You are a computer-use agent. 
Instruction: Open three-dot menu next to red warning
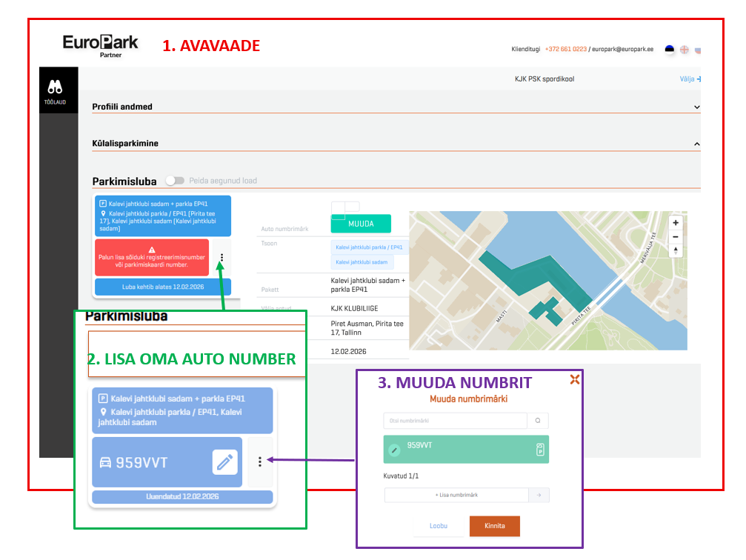[221, 259]
